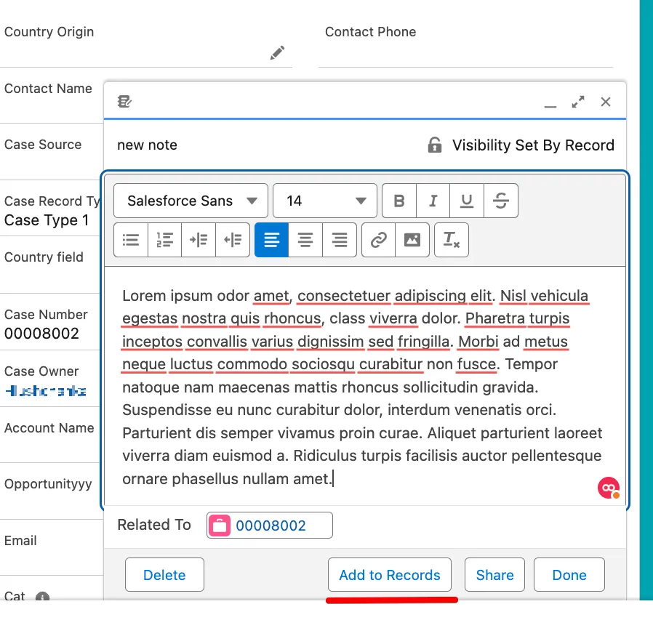Open the Salesforce Sans font dropdown

(191, 201)
